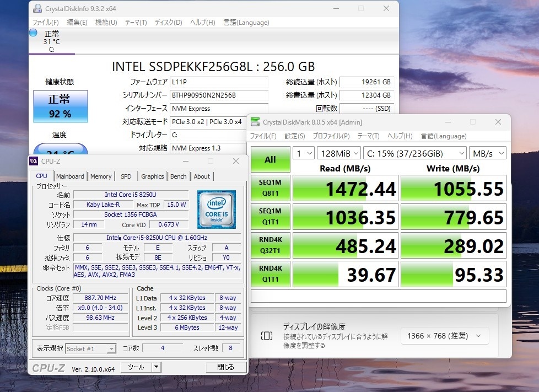Click the Intel Core i5 badge in CPU-Z
Viewport: 539px width, 392px height.
(216, 210)
